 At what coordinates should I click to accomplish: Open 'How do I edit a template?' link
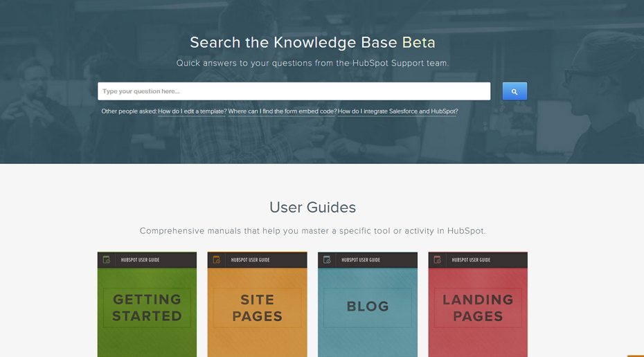pyautogui.click(x=192, y=111)
